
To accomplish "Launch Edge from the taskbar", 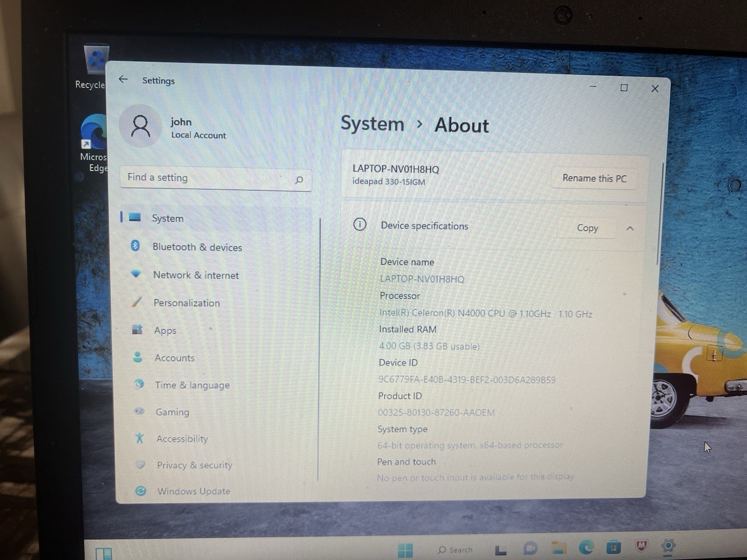I will tap(586, 547).
